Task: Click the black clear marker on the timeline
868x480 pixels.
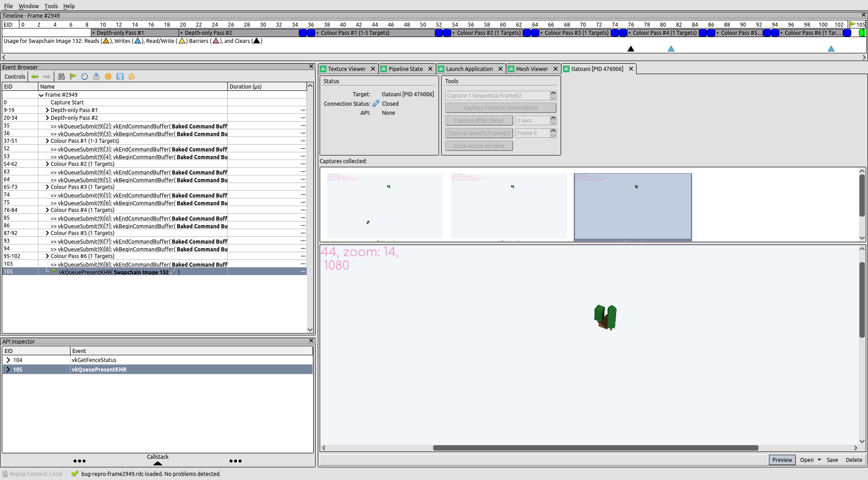Action: coord(631,48)
